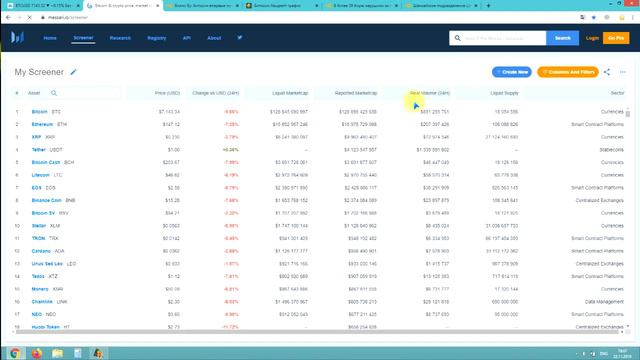Go back with the browser back arrow
640x360 pixels.
[8, 18]
